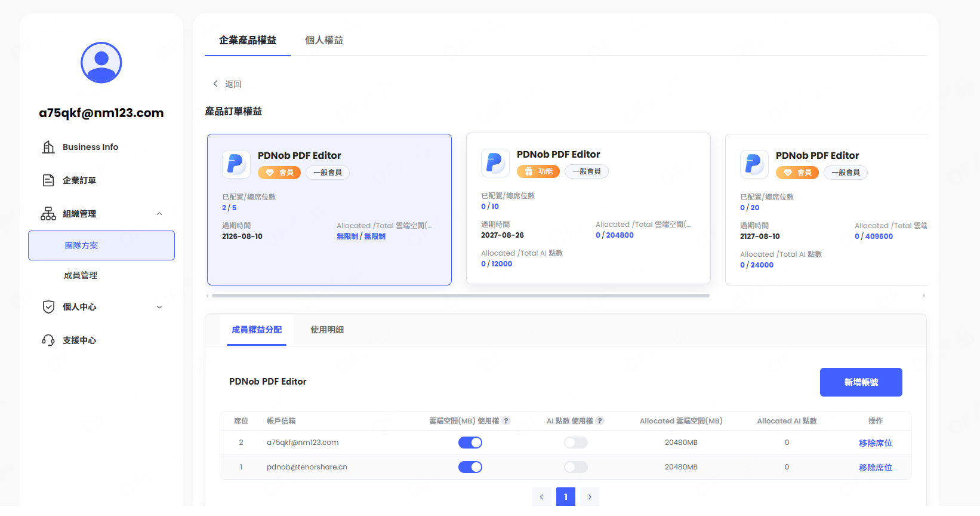Click the 無限制 / 無限制 cloud space value
This screenshot has height=516, width=980.
coord(361,236)
